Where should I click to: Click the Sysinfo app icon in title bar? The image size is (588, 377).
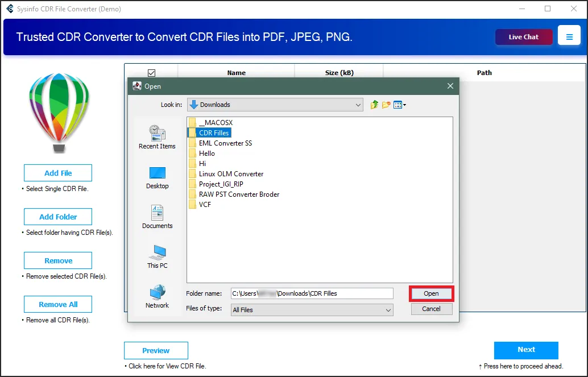(x=10, y=9)
